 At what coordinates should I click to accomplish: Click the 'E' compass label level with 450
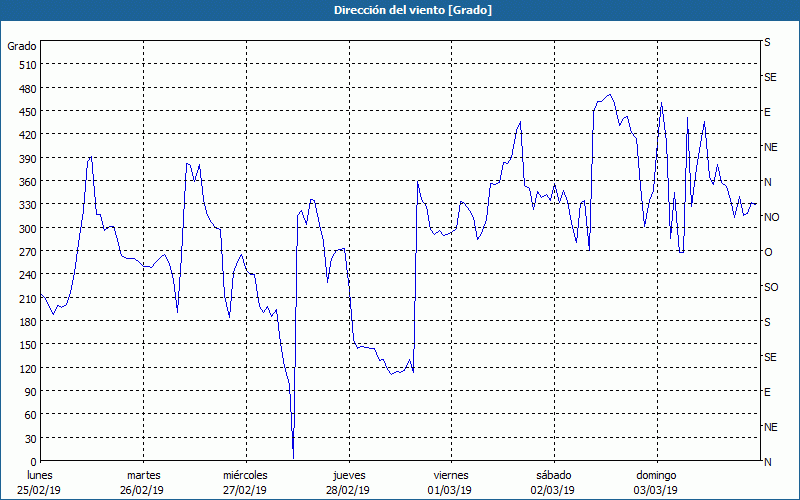click(767, 112)
